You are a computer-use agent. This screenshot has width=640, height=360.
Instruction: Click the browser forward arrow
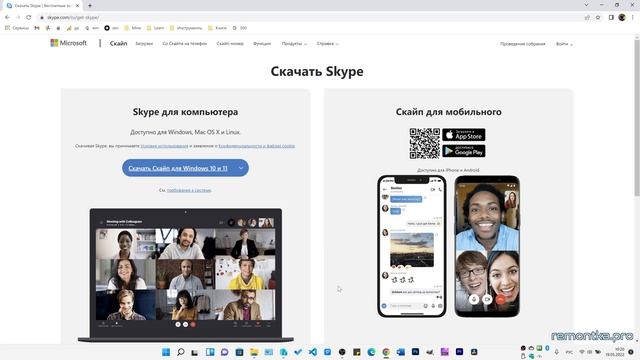click(18, 17)
